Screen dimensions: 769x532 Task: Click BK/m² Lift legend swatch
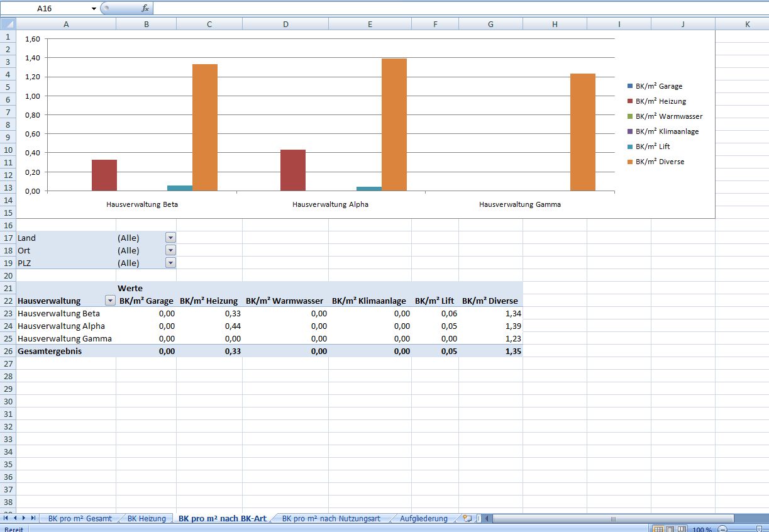click(630, 147)
